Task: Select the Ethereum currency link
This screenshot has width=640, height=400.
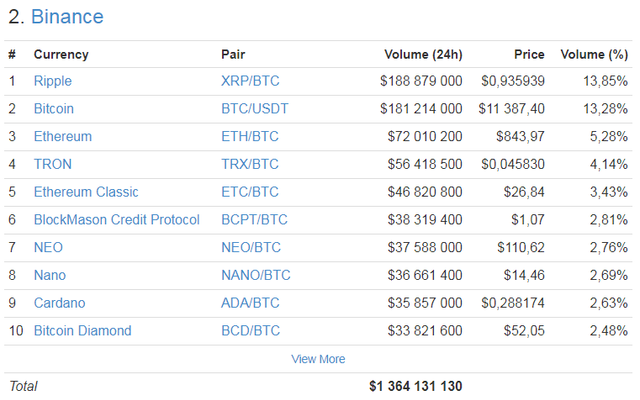Action: 62,136
